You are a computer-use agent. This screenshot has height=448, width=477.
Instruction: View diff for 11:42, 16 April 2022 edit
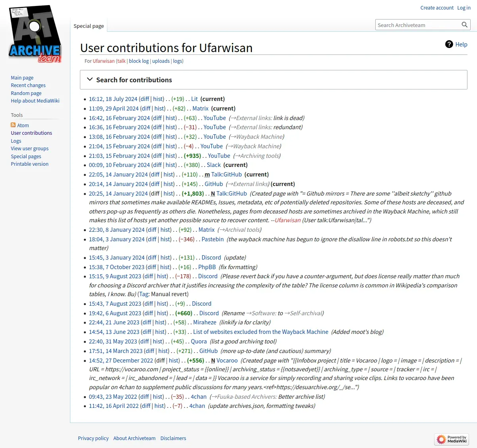146,406
